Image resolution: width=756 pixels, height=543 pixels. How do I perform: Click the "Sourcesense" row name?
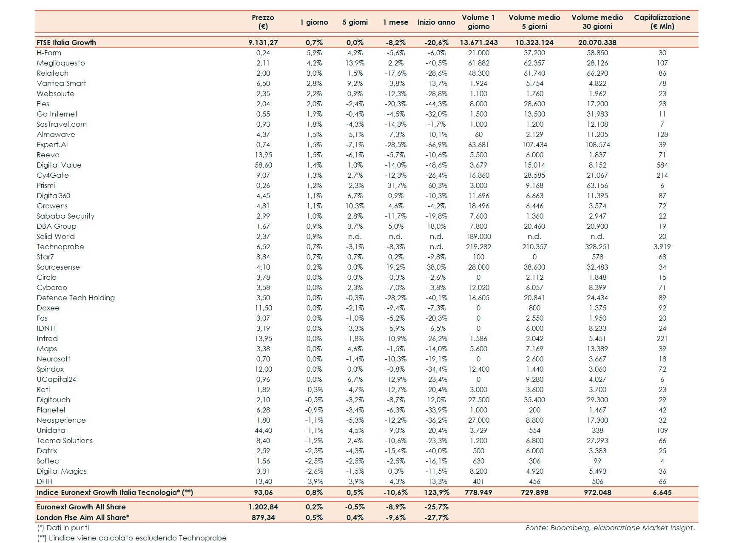[58, 267]
